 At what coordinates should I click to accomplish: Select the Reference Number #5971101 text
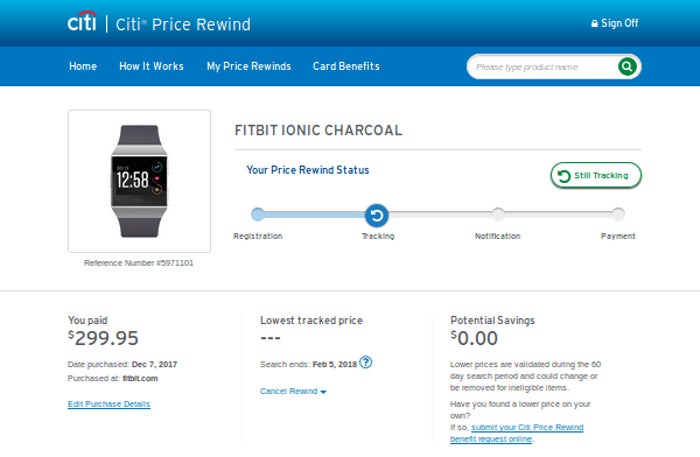[x=139, y=263]
